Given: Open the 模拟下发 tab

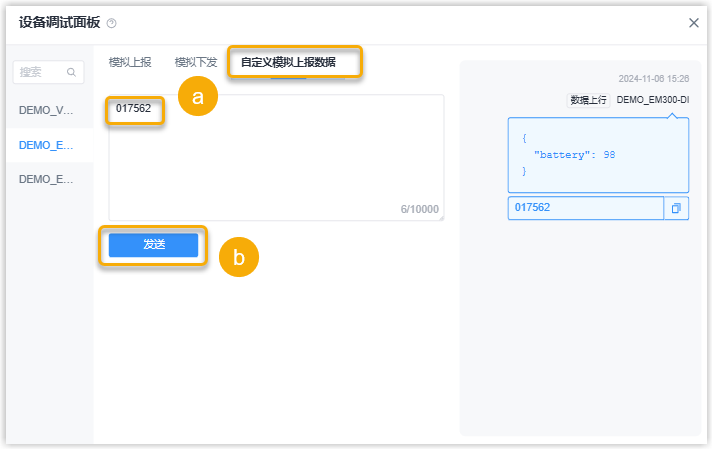Looking at the screenshot, I should point(196,62).
